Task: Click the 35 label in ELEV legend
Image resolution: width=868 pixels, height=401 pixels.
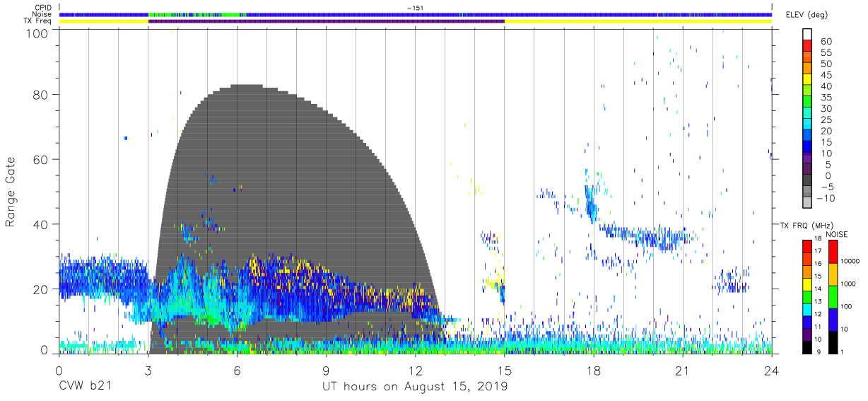Action: point(825,98)
